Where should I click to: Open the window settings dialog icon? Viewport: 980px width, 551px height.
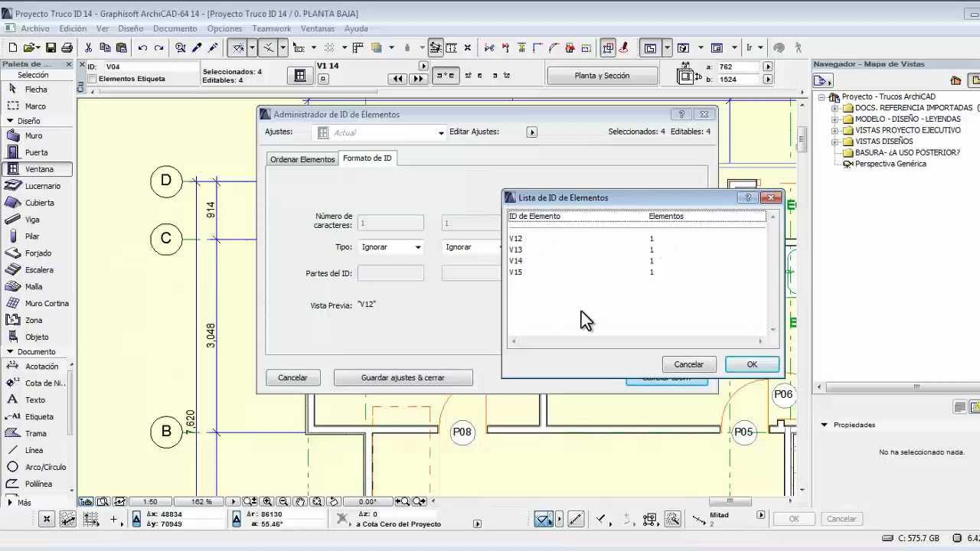pyautogui.click(x=300, y=76)
